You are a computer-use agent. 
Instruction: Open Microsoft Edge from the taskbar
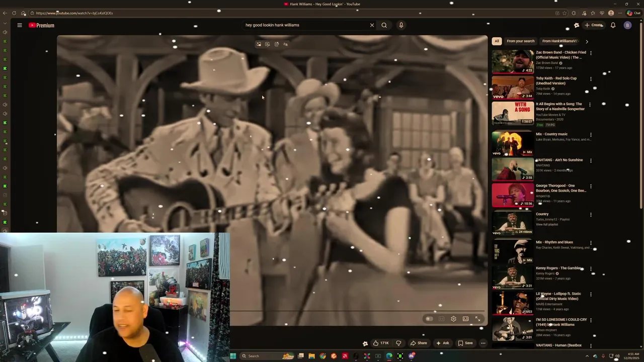389,356
